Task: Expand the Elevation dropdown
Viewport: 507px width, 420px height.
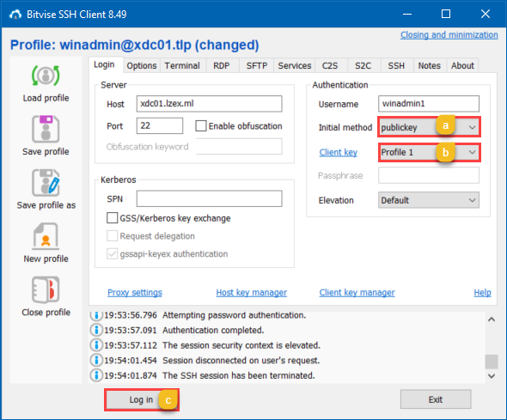Action: [429, 200]
